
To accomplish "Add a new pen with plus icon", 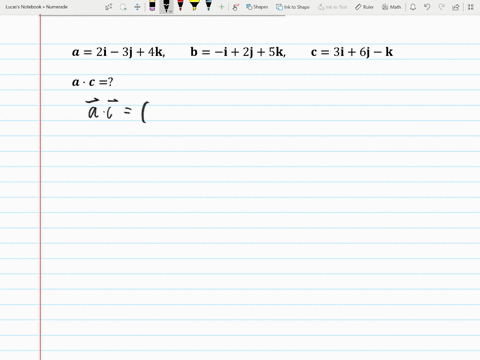I will 221,7.
